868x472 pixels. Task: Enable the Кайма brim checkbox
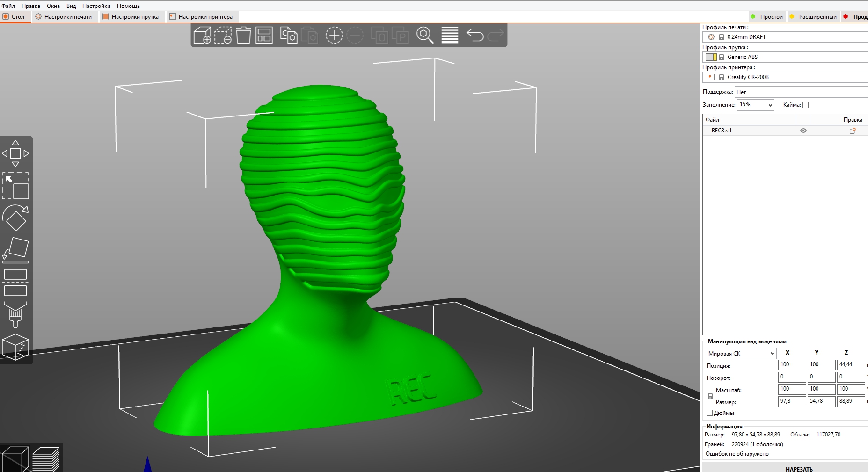point(805,105)
